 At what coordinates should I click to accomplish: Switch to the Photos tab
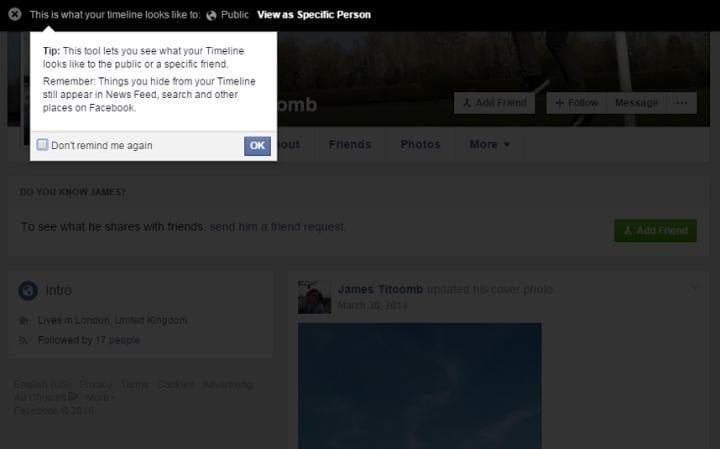pos(420,144)
